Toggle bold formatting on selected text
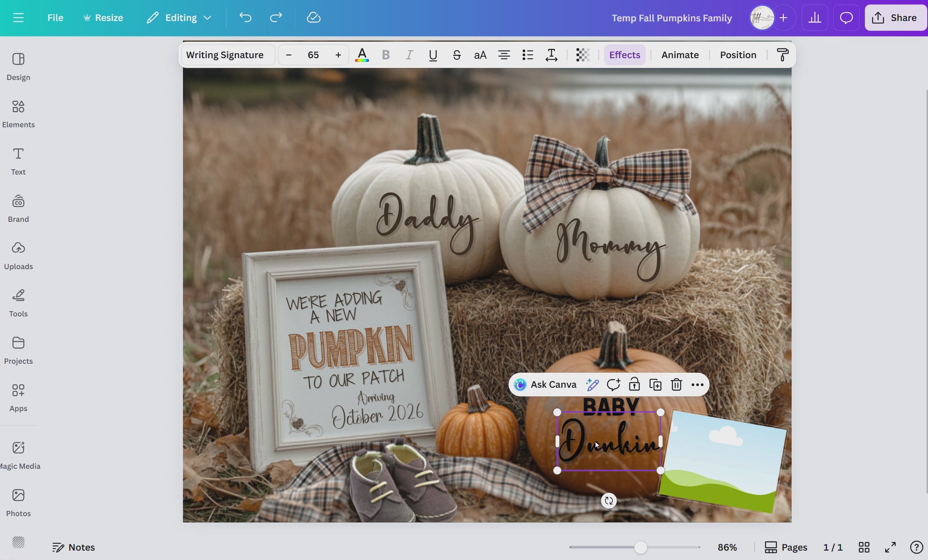Image resolution: width=928 pixels, height=560 pixels. (385, 55)
